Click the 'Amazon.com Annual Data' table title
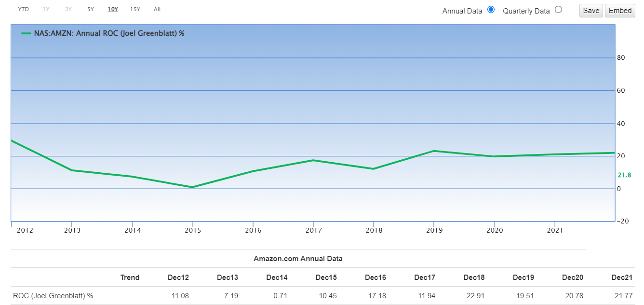Image resolution: width=644 pixels, height=305 pixels. pos(298,258)
